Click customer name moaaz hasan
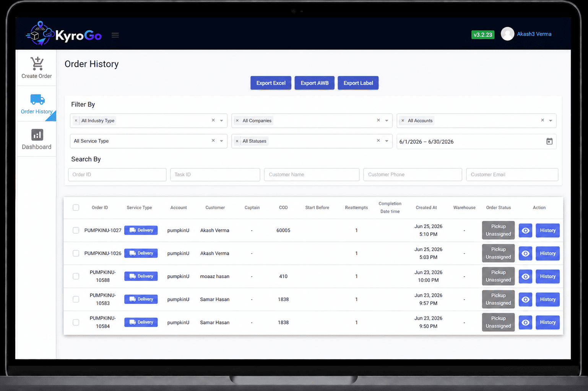Viewport: 588px width, 391px height. (215, 276)
